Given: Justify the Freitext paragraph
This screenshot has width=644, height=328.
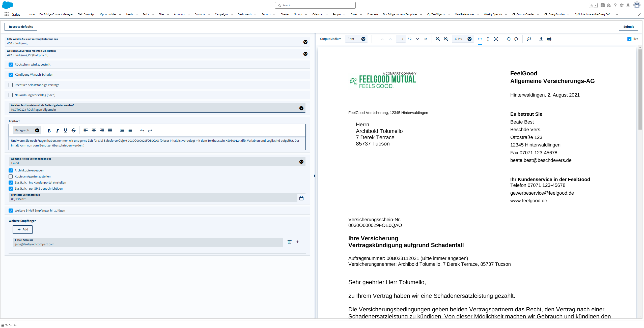Looking at the screenshot, I should click(x=110, y=131).
